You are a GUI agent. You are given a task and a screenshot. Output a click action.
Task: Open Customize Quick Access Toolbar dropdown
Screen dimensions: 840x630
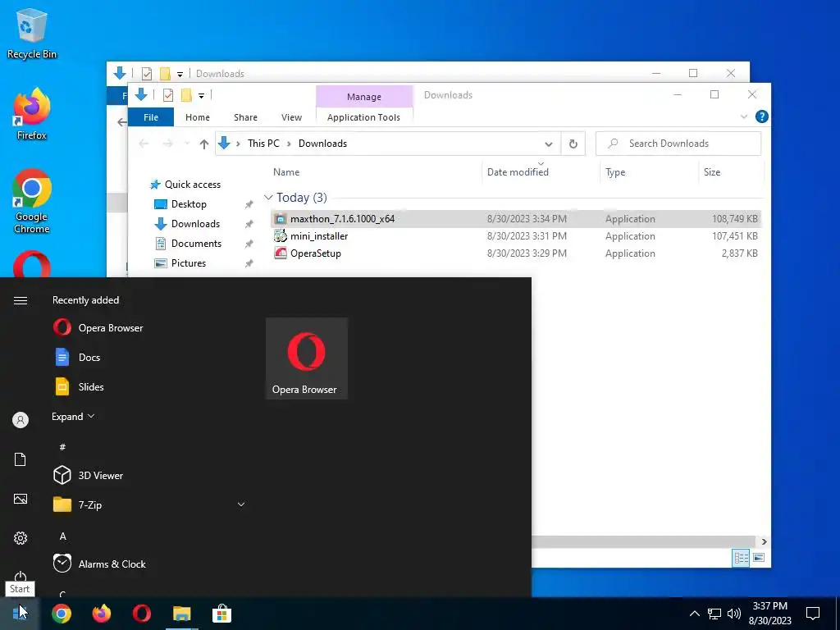coord(202,96)
